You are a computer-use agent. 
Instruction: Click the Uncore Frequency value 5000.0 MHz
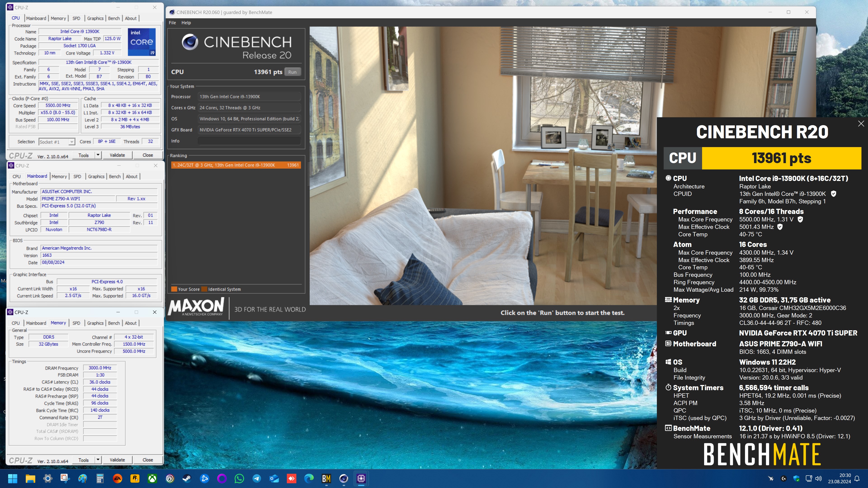134,351
